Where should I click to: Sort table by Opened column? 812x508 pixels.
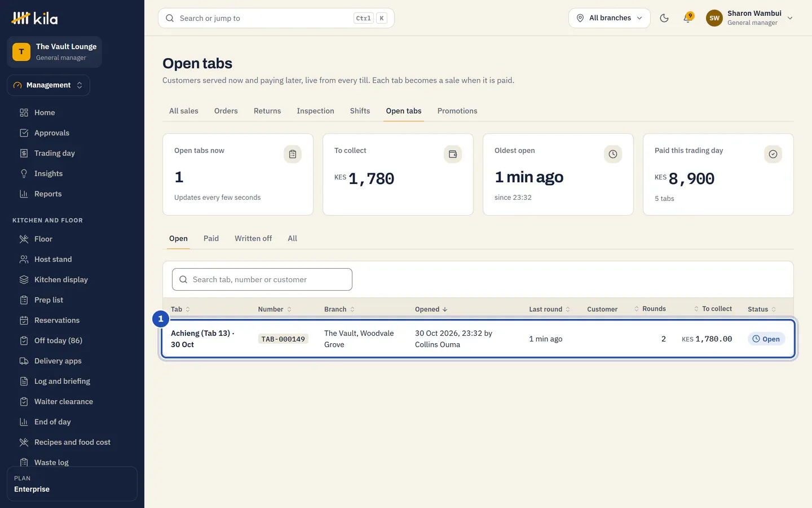tap(431, 309)
